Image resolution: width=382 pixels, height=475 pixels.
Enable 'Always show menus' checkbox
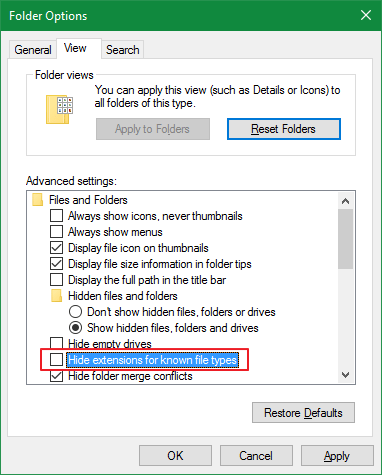point(56,232)
